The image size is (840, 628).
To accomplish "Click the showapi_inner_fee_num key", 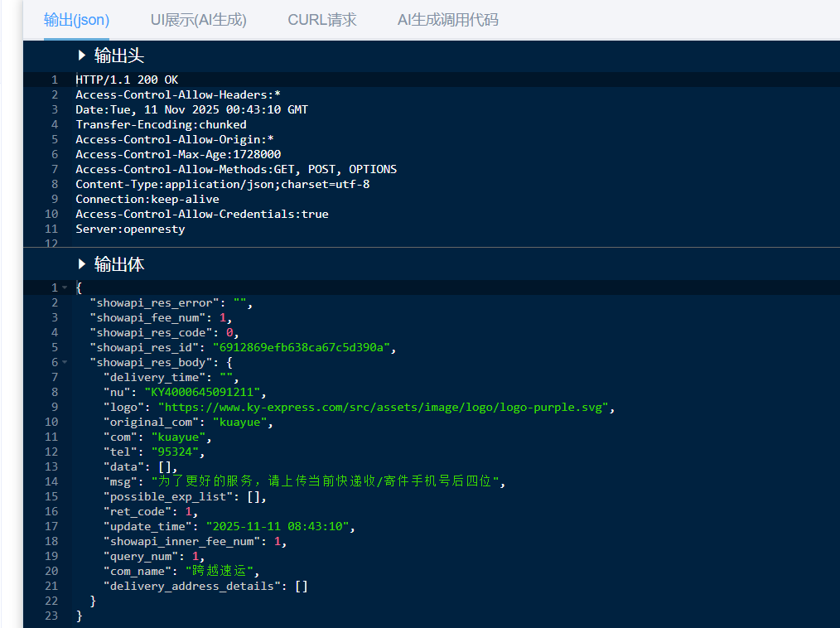I will (181, 542).
